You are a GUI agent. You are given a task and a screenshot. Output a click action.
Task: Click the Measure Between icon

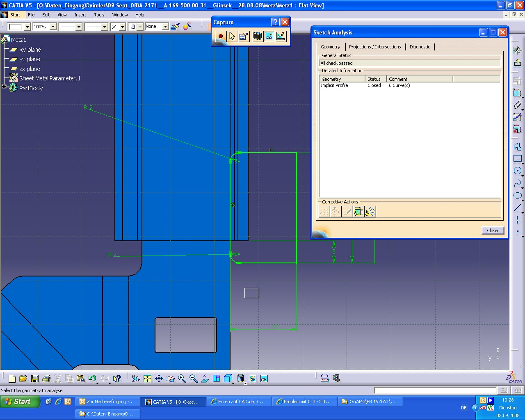pyautogui.click(x=324, y=378)
